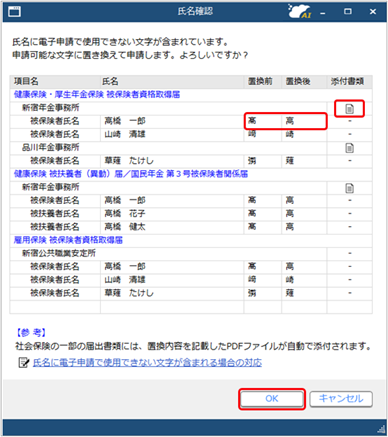The width and height of the screenshot is (388, 437).
Task: Close the 氏名確認 dialog
Action: [x=373, y=12]
